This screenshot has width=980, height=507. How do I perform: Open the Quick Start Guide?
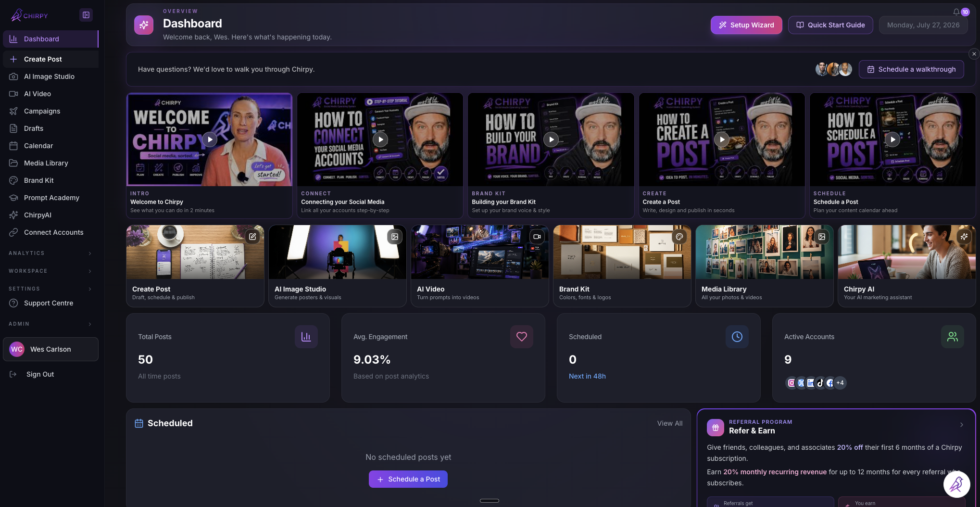[x=830, y=25]
